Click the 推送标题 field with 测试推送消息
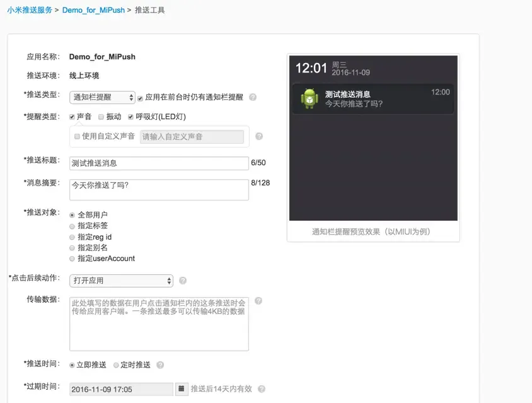This screenshot has height=403, width=532. point(159,163)
